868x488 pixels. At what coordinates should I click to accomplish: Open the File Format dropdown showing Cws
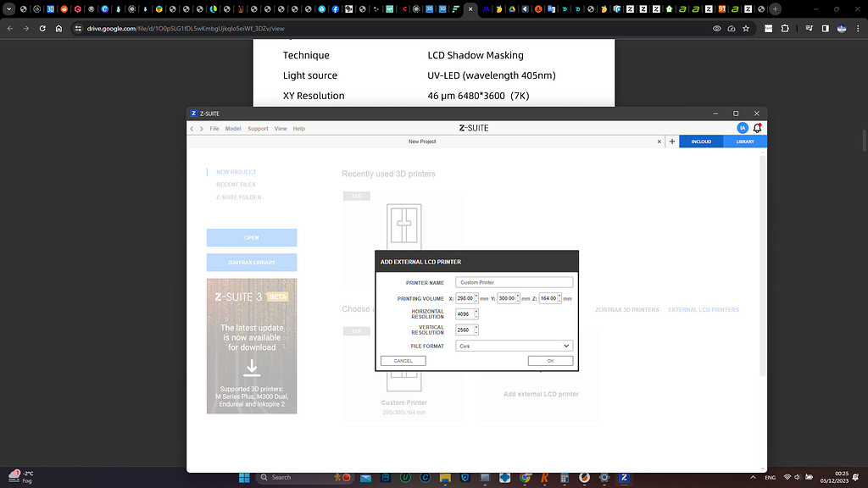[513, 346]
